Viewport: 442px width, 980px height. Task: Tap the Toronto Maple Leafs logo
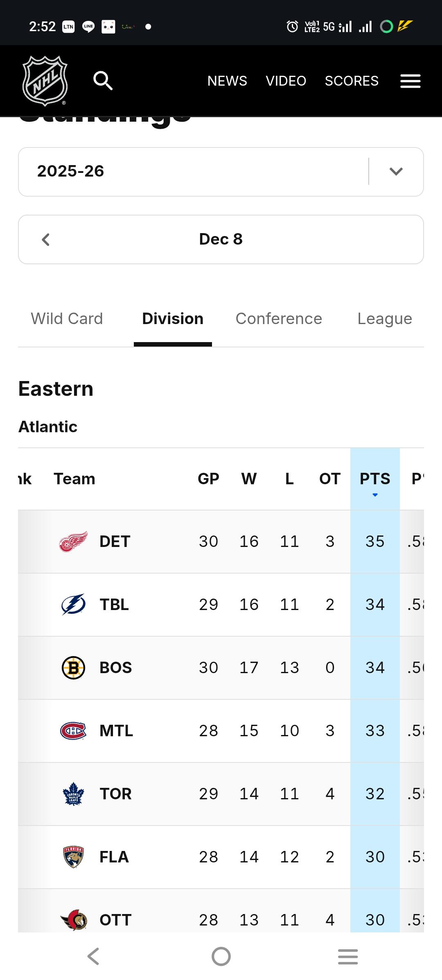[x=73, y=794]
